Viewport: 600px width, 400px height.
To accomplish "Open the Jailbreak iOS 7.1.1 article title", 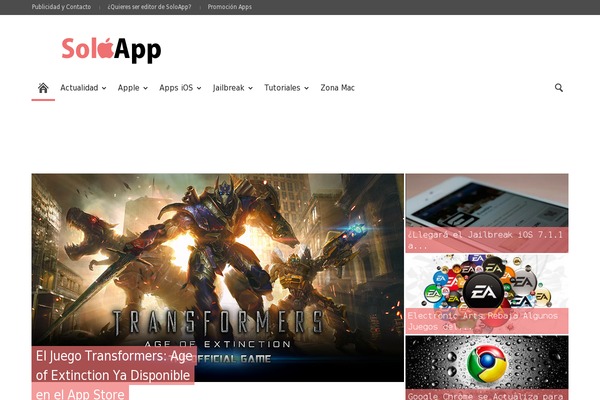I will (x=486, y=240).
